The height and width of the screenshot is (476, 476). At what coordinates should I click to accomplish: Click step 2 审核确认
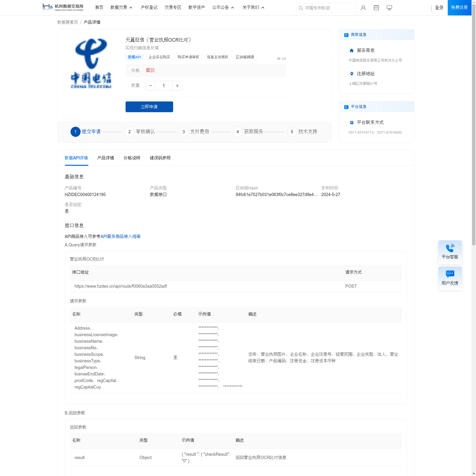point(140,132)
